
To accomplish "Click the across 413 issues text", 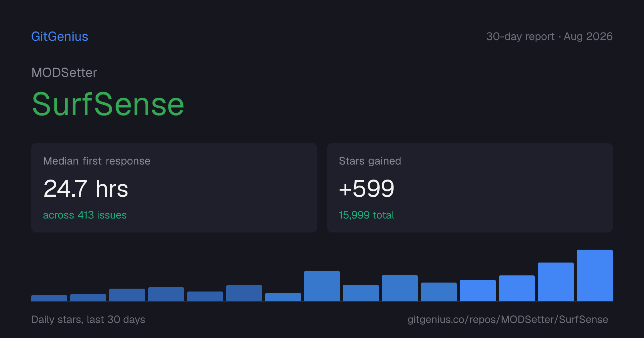I will coord(85,215).
